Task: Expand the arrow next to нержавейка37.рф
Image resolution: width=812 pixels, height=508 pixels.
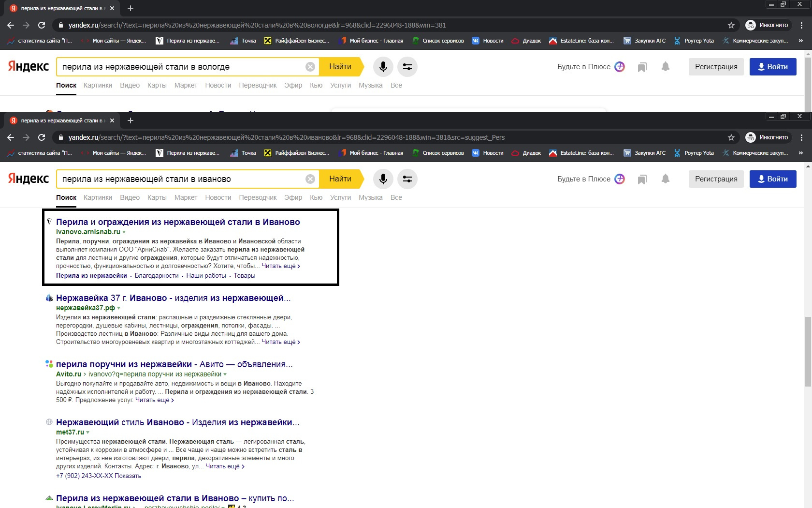Action: (119, 308)
